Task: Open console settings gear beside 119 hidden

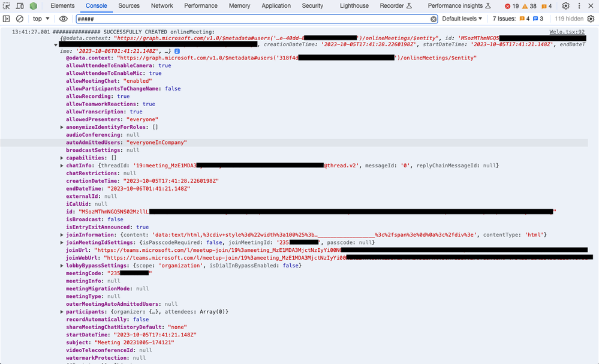Action: coord(591,19)
